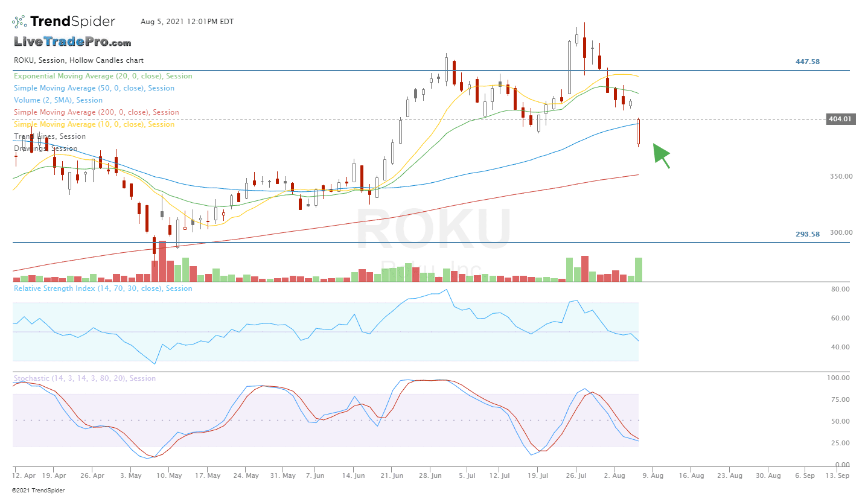Select the 447.58 resistance level label
Image resolution: width=868 pixels, height=496 pixels.
(808, 62)
